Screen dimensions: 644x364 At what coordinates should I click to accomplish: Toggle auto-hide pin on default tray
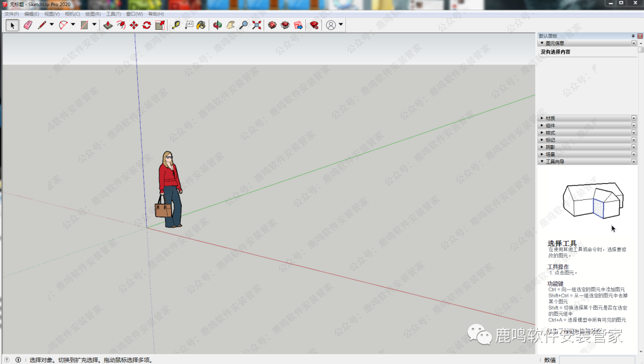pyautogui.click(x=633, y=36)
